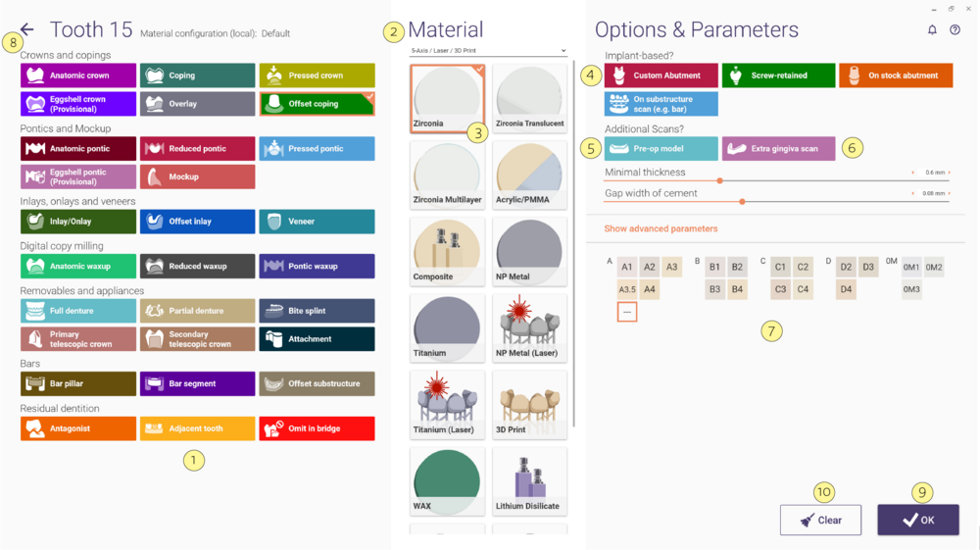Pick the A3.5 tooth shade swatch
This screenshot has height=550, width=980.
[627, 289]
